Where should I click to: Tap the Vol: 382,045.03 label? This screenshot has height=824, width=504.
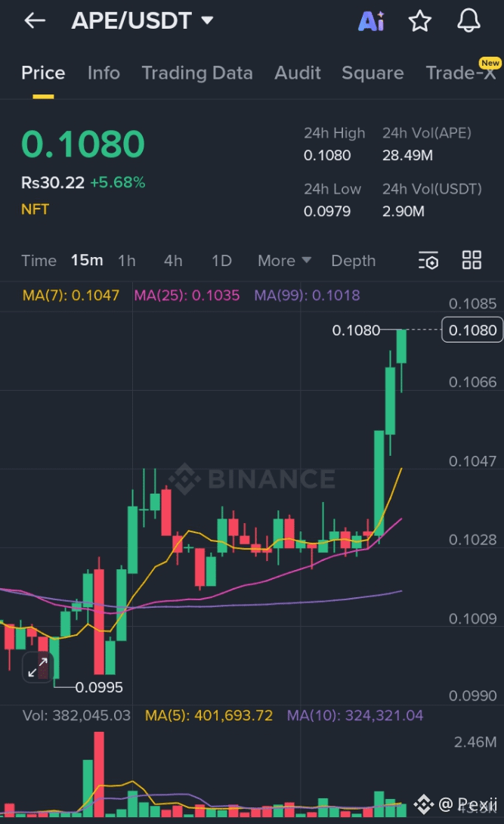pyautogui.click(x=76, y=715)
